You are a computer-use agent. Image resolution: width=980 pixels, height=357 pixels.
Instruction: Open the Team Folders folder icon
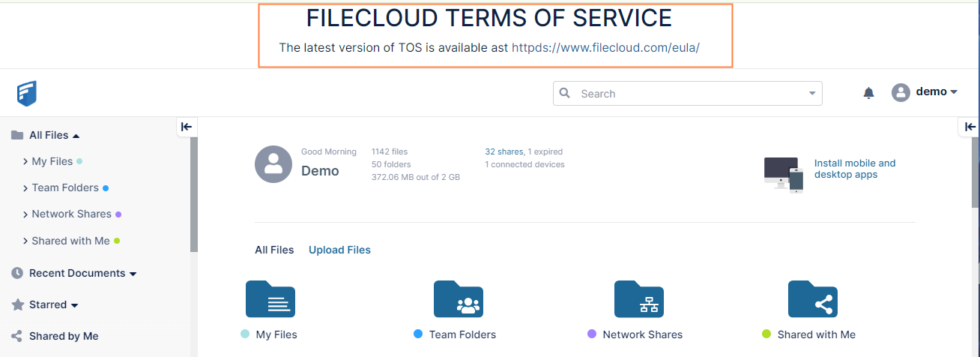[459, 298]
